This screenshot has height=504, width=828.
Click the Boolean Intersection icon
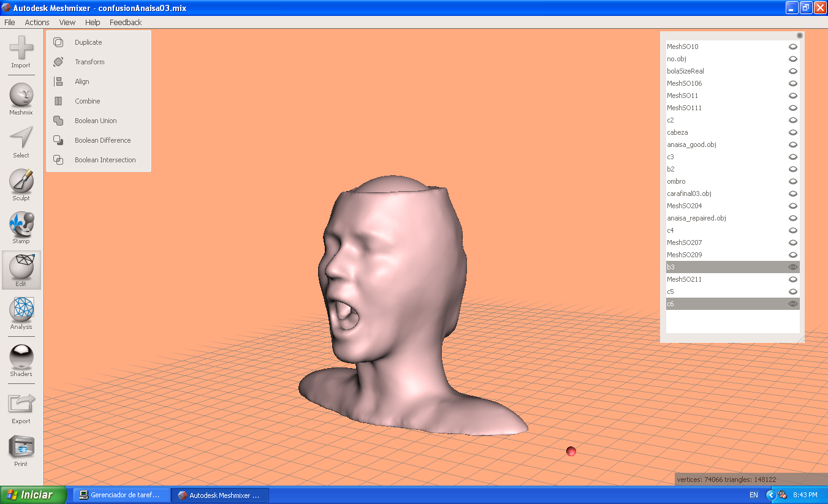[x=58, y=160]
